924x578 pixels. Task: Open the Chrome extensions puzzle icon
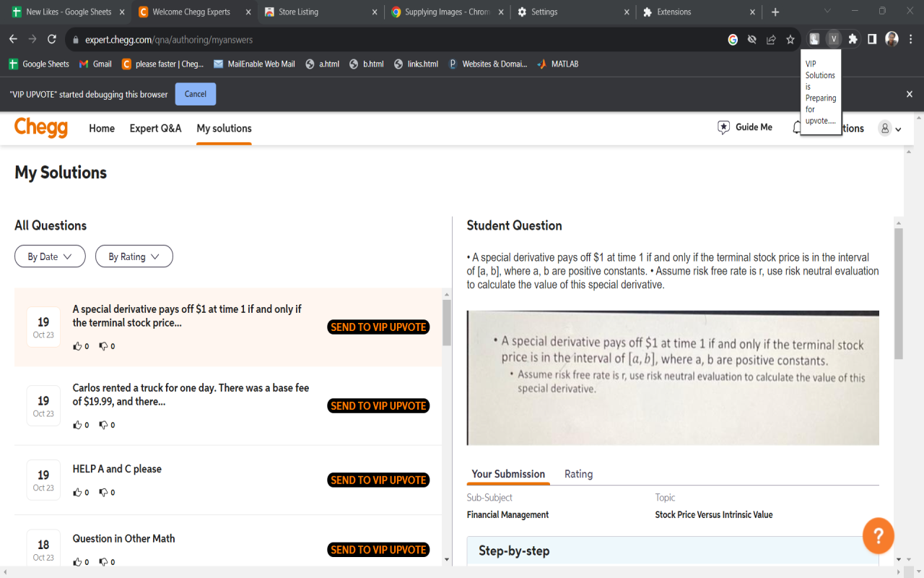coord(854,39)
